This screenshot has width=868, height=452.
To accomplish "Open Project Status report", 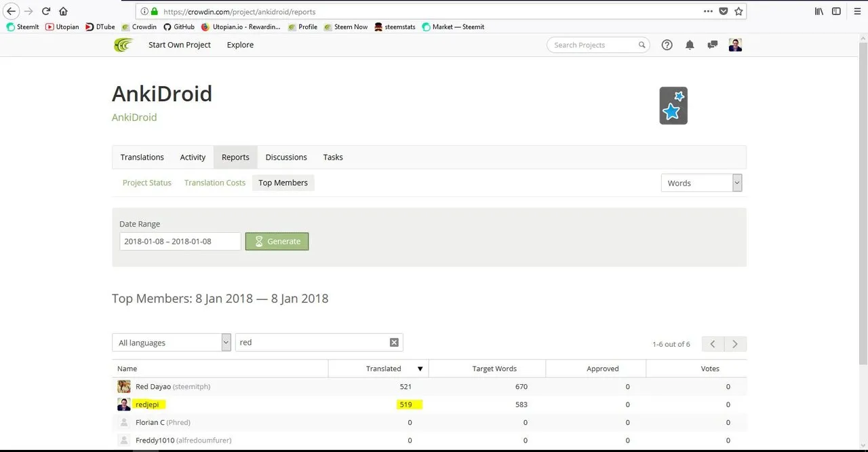I will point(147,183).
